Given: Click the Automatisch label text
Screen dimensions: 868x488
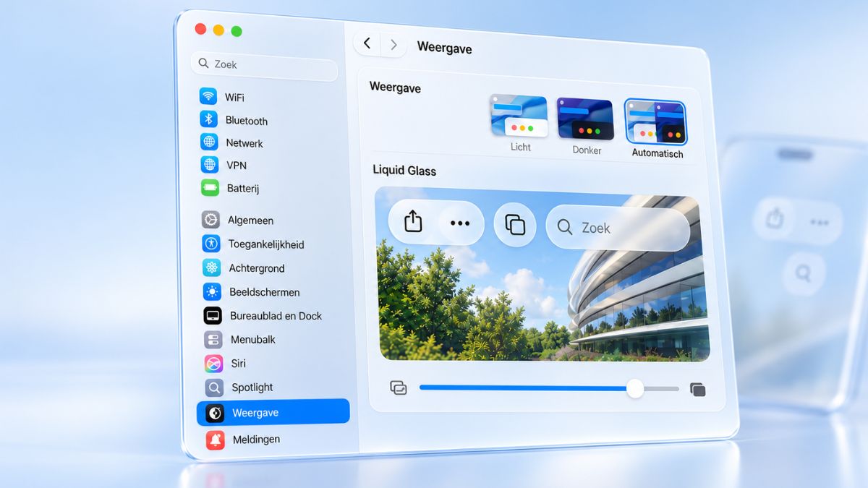Looking at the screenshot, I should tap(658, 153).
